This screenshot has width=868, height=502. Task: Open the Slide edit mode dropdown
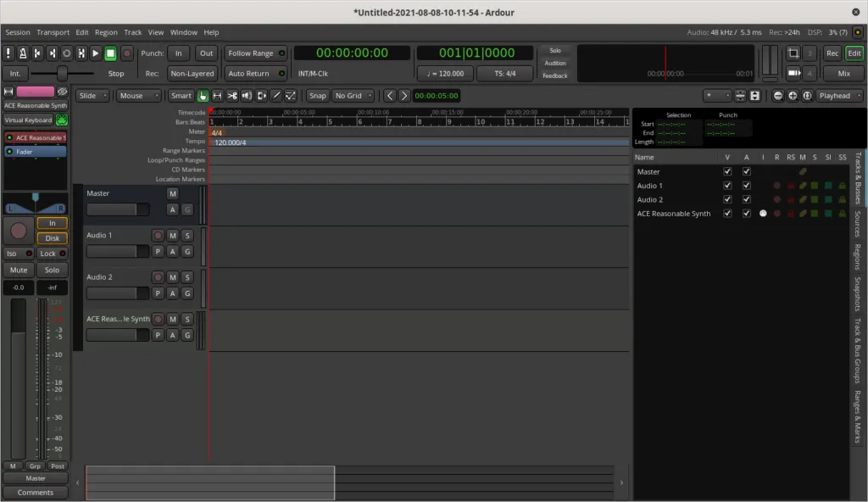pyautogui.click(x=92, y=96)
